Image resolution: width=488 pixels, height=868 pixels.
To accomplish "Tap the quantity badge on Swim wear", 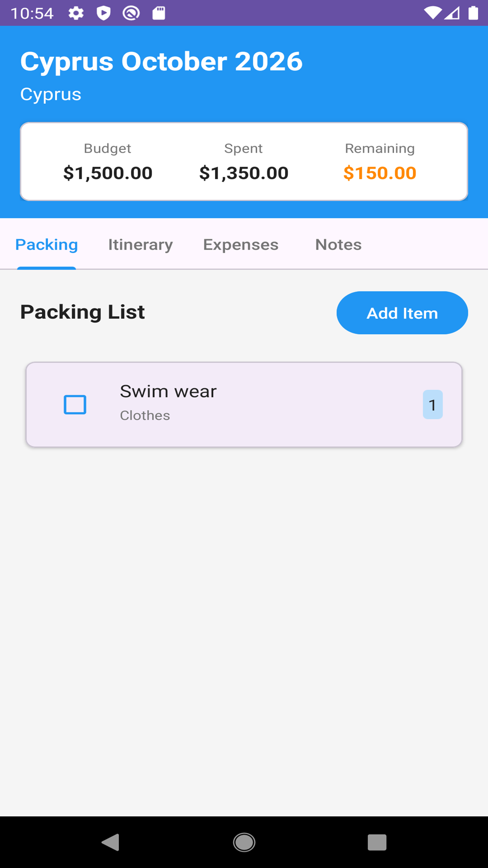I will [x=432, y=405].
